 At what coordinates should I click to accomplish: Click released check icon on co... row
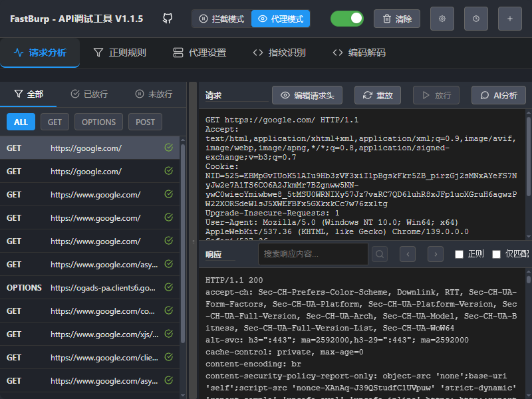[x=169, y=311]
